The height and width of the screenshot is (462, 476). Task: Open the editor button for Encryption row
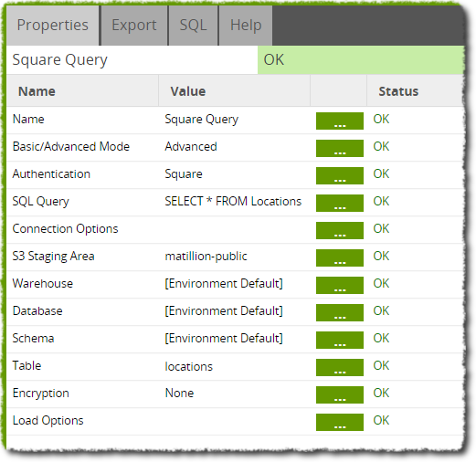(340, 394)
